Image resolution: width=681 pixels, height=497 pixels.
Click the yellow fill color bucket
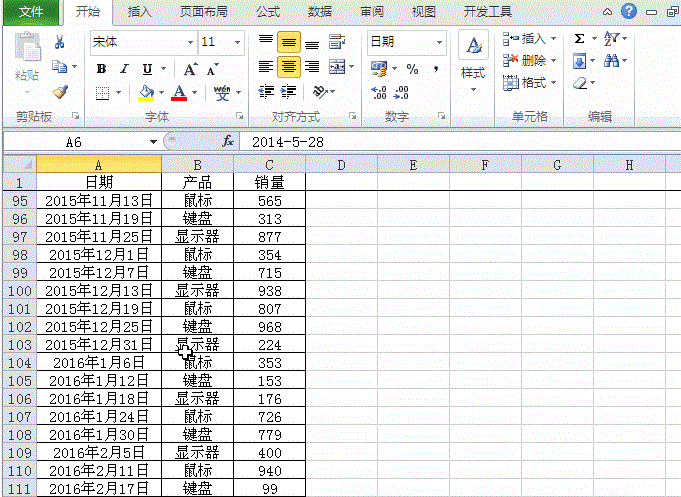point(146,93)
